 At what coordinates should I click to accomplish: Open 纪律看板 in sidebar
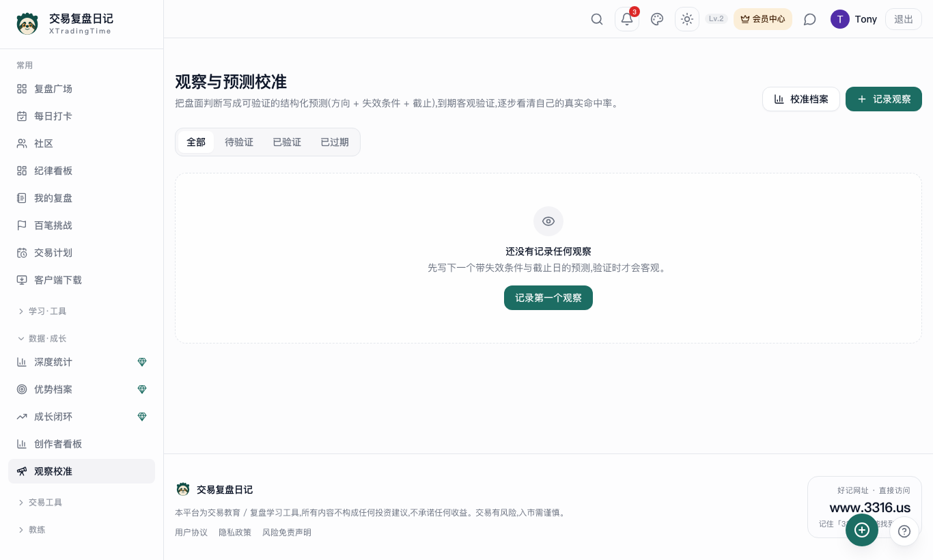click(x=81, y=171)
